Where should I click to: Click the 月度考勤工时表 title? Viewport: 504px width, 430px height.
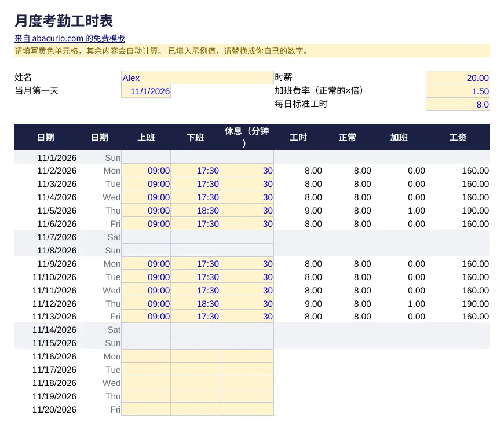coord(64,21)
